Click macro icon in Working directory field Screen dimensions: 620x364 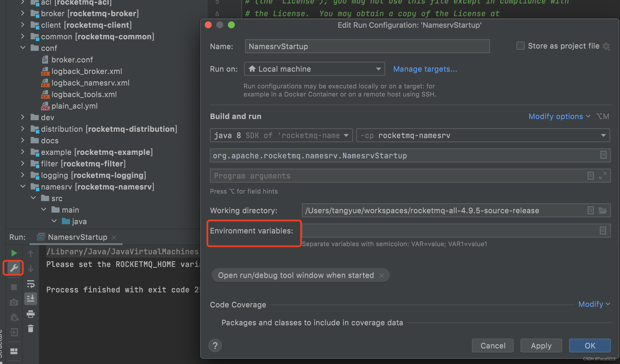click(591, 210)
